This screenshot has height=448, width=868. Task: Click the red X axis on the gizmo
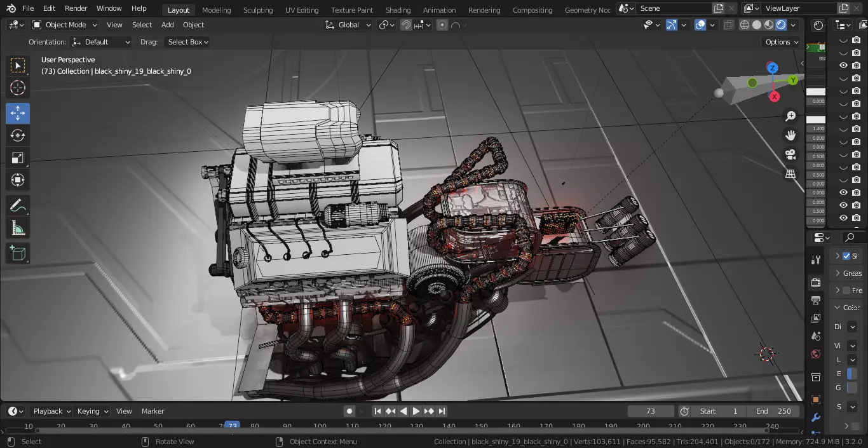[774, 97]
